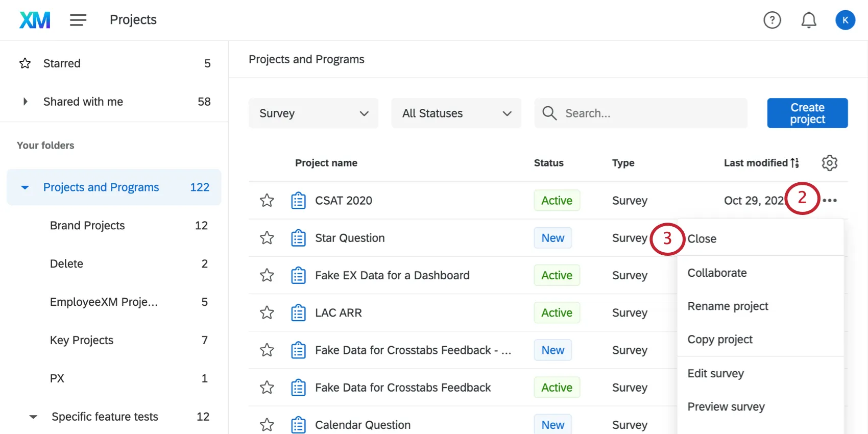868x434 pixels.
Task: Open the user account avatar K
Action: click(x=845, y=20)
